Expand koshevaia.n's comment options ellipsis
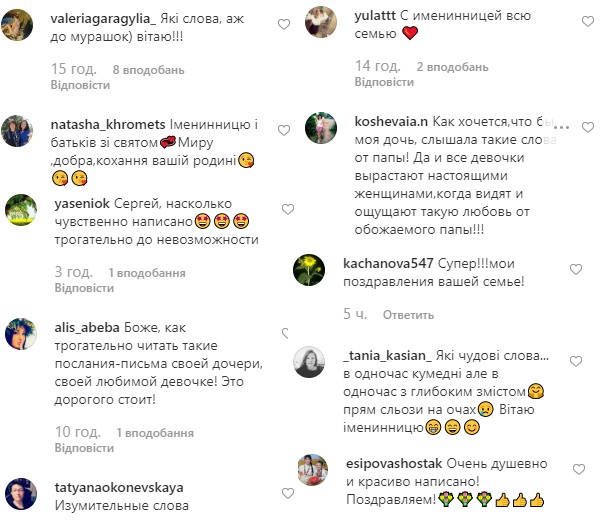 click(562, 126)
